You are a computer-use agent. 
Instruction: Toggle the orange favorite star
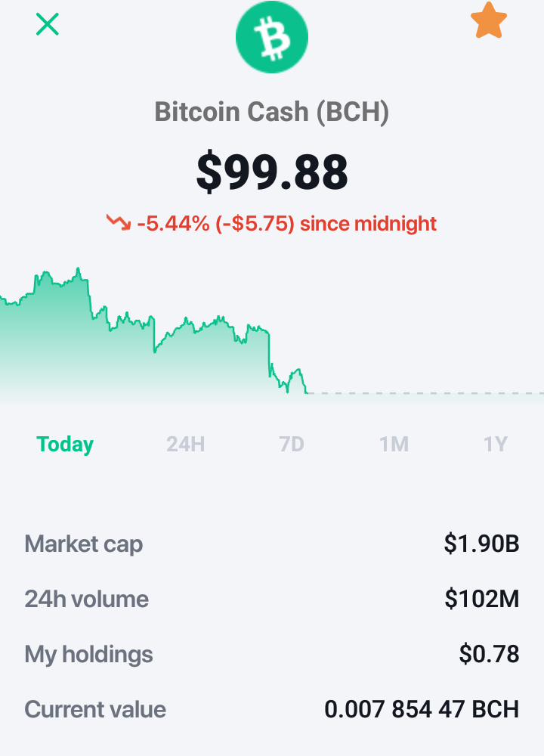(489, 20)
